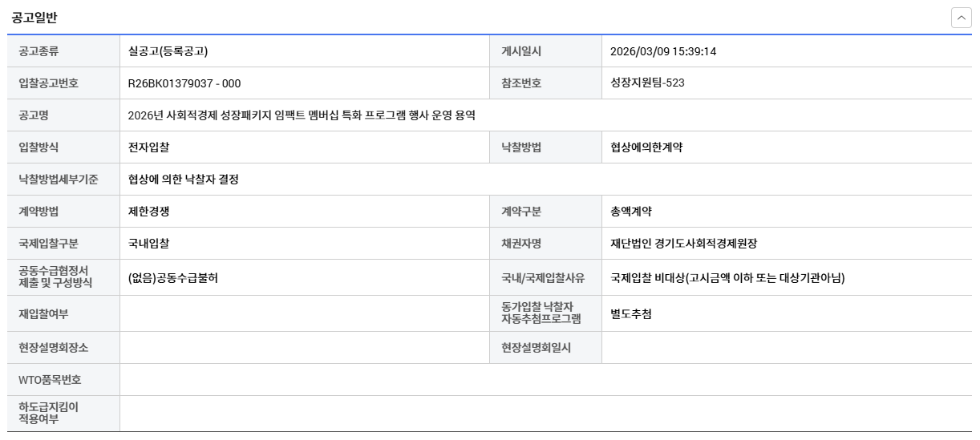Click the 하도급지킴이 적용여부 label cell
The height and width of the screenshot is (440, 980).
tap(48, 413)
